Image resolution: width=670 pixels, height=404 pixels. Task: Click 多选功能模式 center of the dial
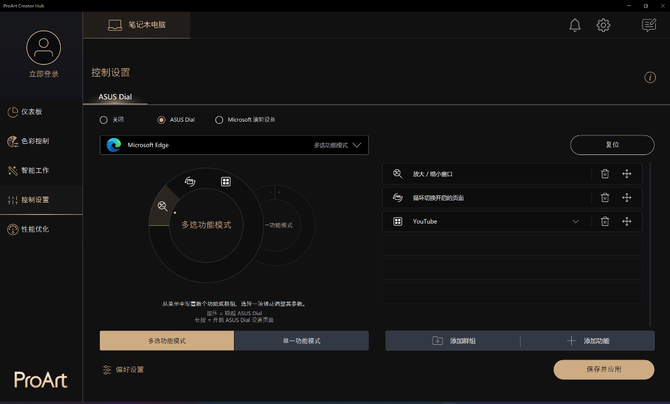(x=206, y=225)
